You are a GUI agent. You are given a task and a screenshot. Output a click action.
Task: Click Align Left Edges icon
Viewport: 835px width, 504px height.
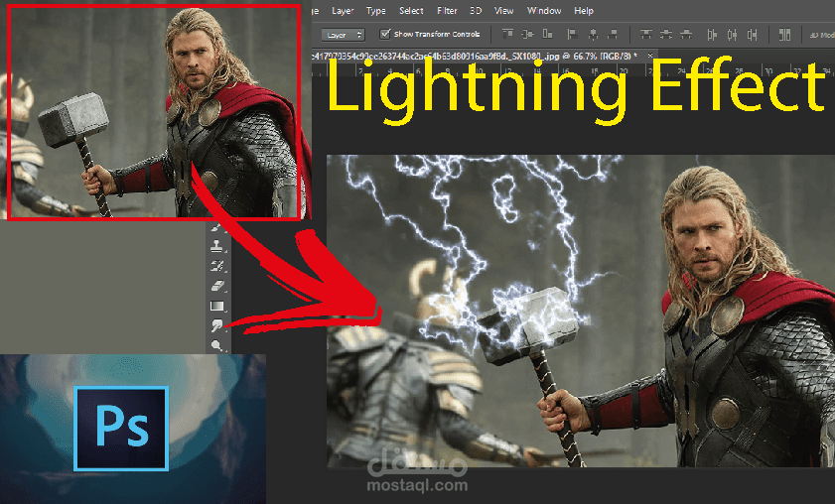tap(573, 34)
